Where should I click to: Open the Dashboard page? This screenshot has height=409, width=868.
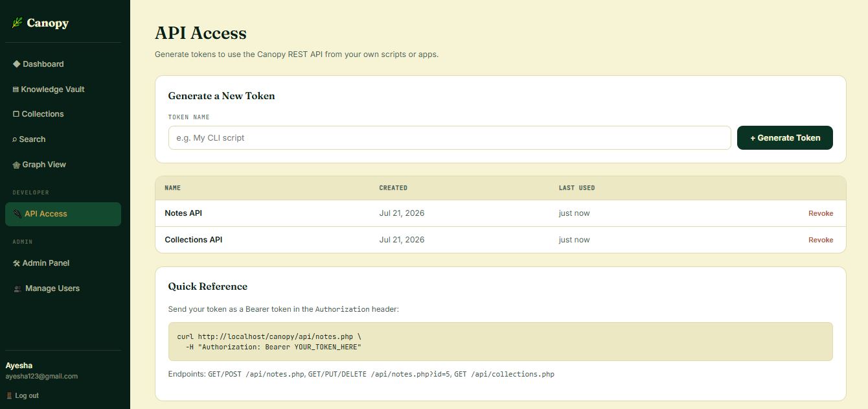click(63, 64)
